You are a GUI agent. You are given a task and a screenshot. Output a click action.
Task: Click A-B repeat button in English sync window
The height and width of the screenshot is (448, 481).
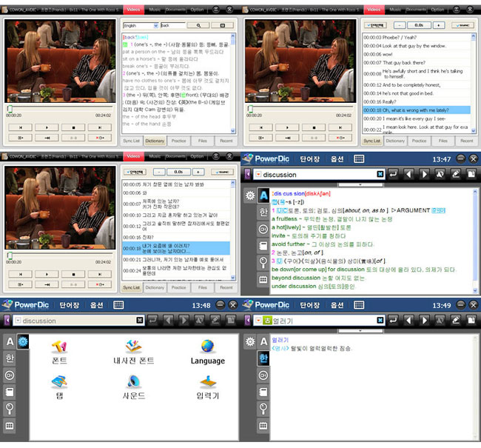[x=314, y=138]
